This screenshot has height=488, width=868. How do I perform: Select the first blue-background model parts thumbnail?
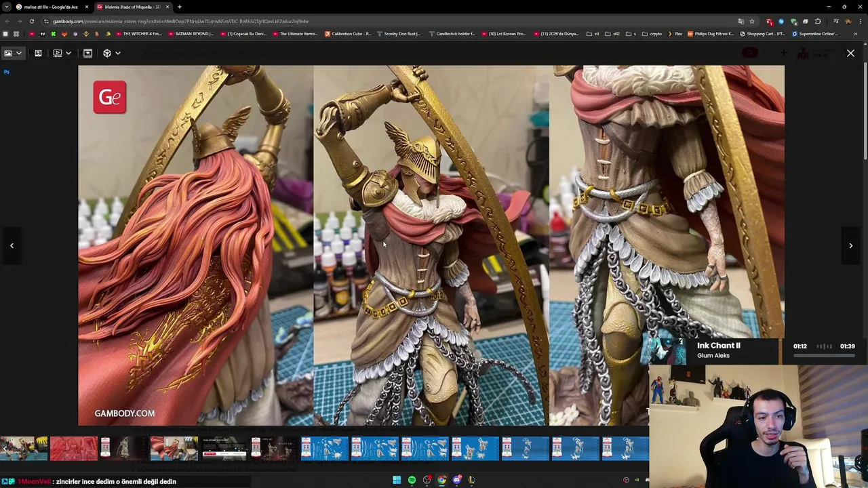325,449
